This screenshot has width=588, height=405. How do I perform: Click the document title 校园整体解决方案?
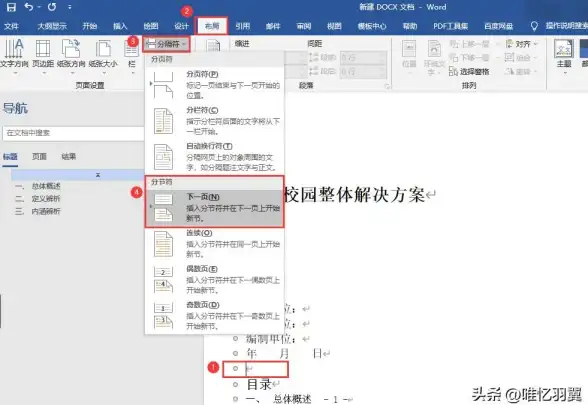pyautogui.click(x=356, y=195)
